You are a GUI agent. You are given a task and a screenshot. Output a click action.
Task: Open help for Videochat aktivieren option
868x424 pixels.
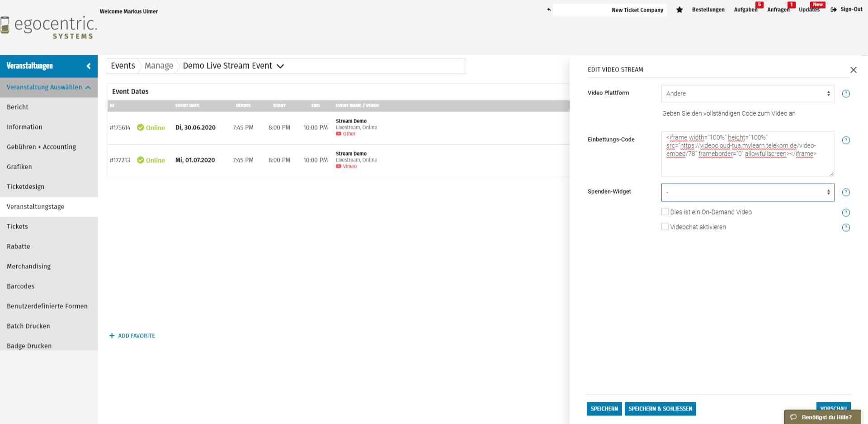click(x=846, y=228)
